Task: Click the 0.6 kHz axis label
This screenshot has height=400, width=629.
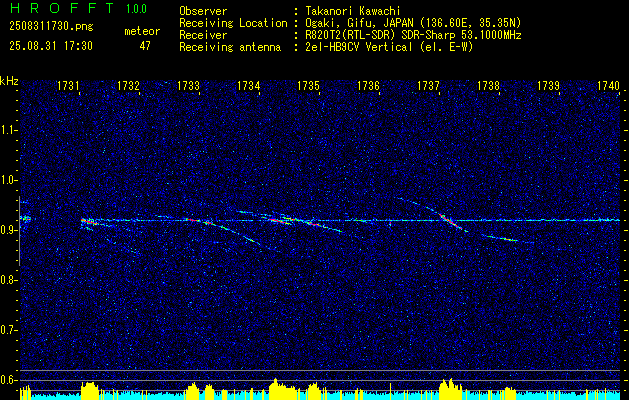Action: click(8, 380)
